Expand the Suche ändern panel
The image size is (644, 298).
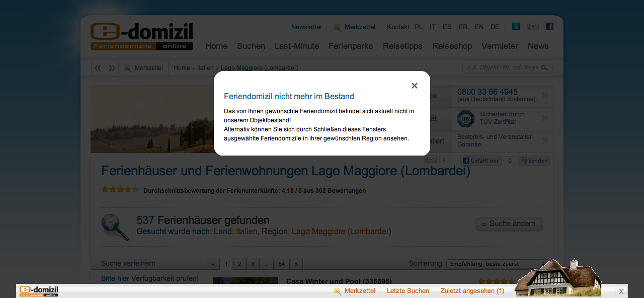pos(509,224)
